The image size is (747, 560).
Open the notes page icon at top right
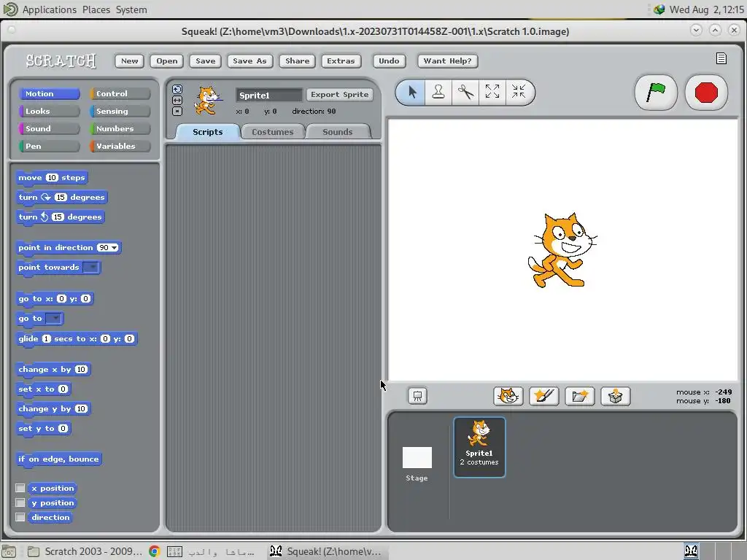pos(721,58)
